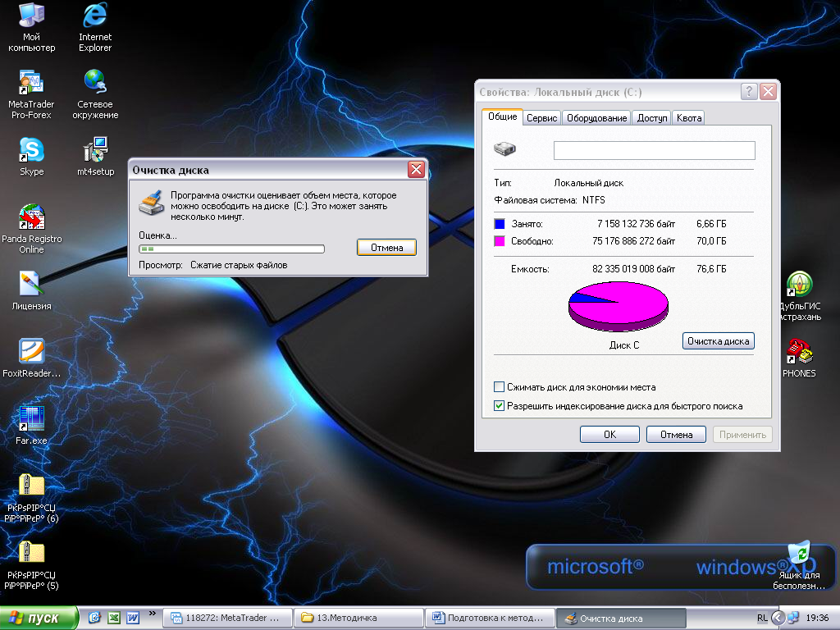Switch to the Сервис tab
This screenshot has height=630, width=840.
point(541,118)
